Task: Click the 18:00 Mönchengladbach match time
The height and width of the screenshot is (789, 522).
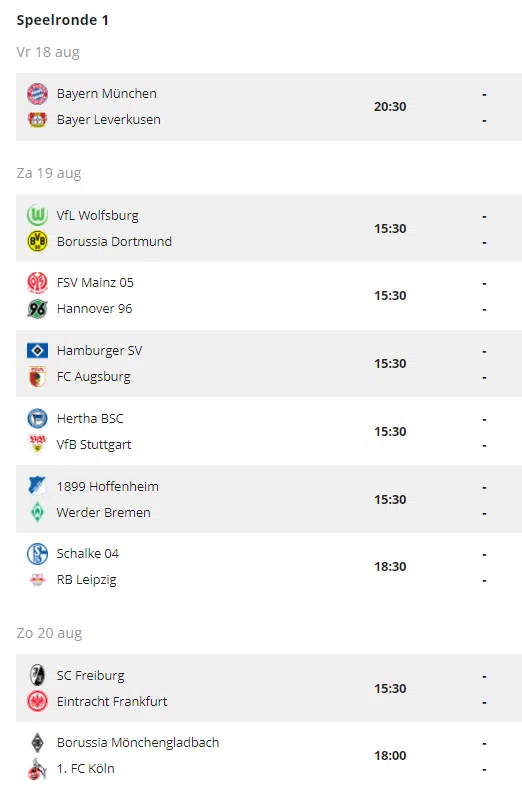Action: [x=390, y=756]
